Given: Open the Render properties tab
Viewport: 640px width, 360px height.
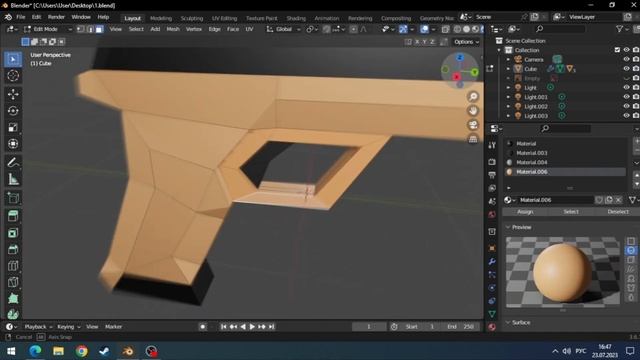Looking at the screenshot, I should tap(492, 162).
